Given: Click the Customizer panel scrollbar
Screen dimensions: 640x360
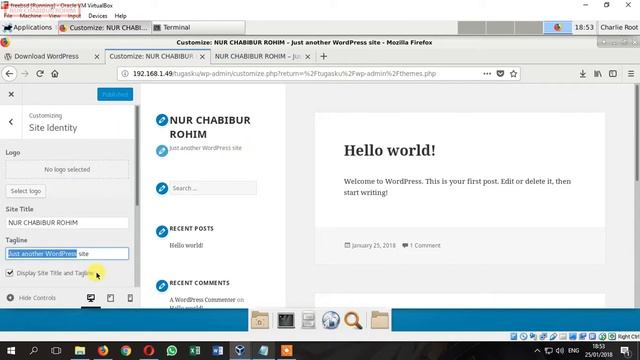Looking at the screenshot, I should (x=137, y=155).
